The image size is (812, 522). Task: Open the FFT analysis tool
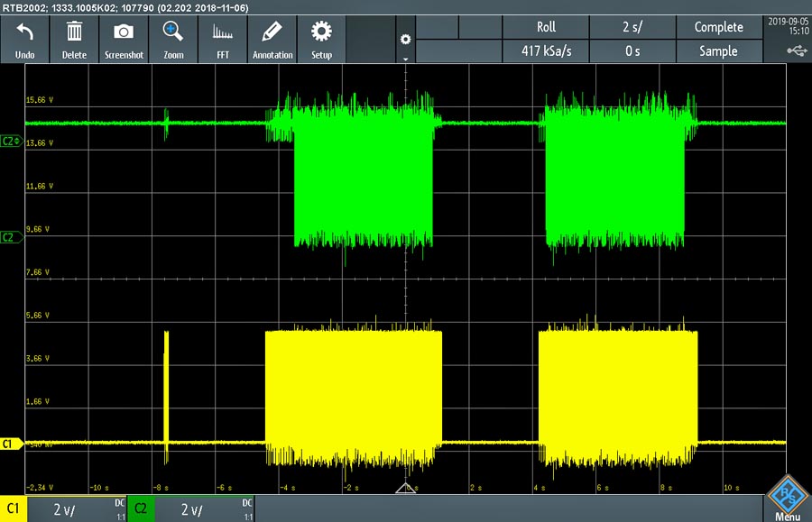[x=223, y=40]
